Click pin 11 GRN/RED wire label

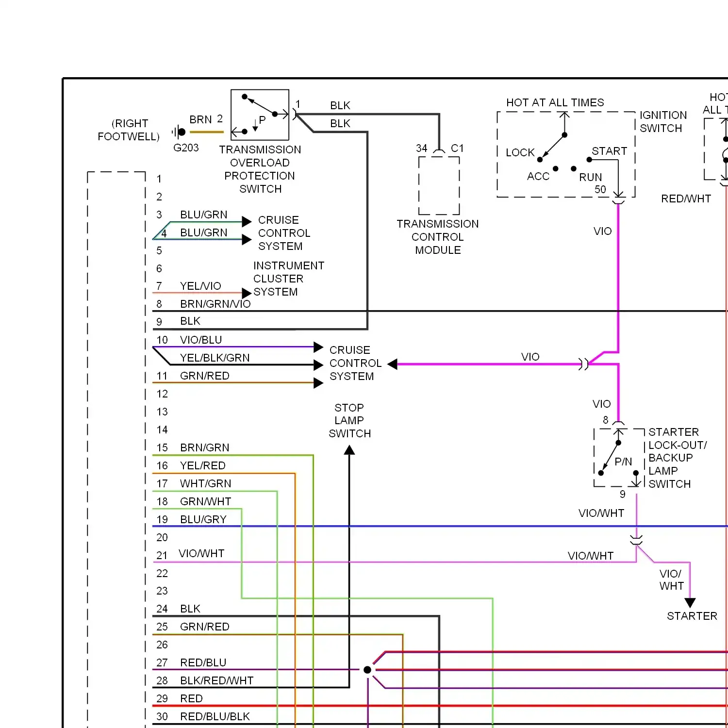pyautogui.click(x=205, y=376)
